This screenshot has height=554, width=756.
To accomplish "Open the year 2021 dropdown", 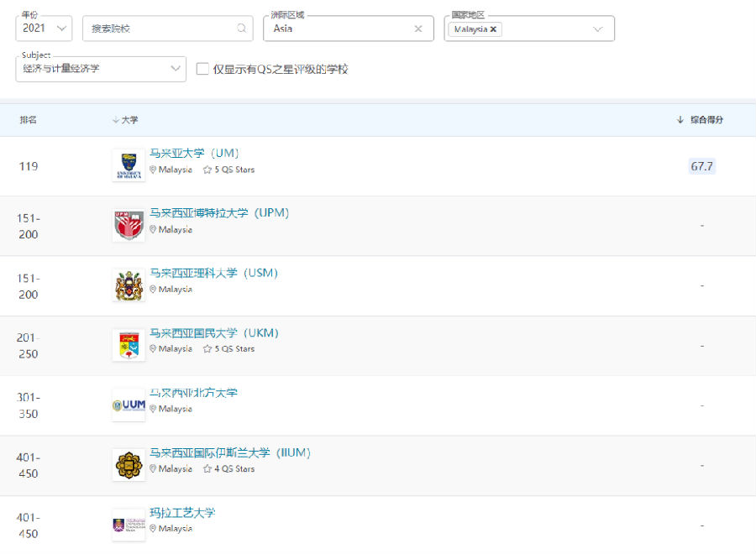I will pyautogui.click(x=44, y=29).
